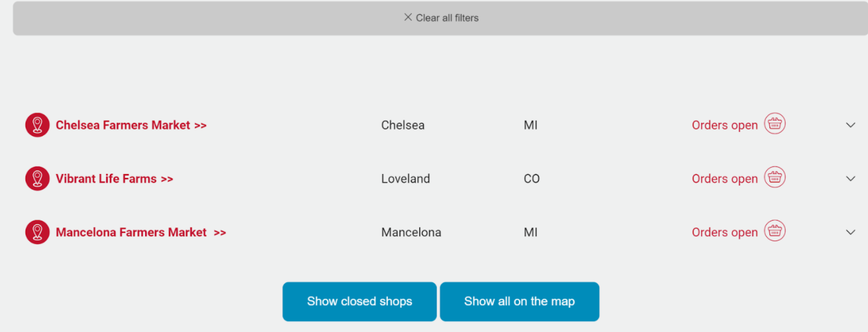The height and width of the screenshot is (332, 868).
Task: Click the basket icon in the Mancelona row
Action: tap(775, 232)
